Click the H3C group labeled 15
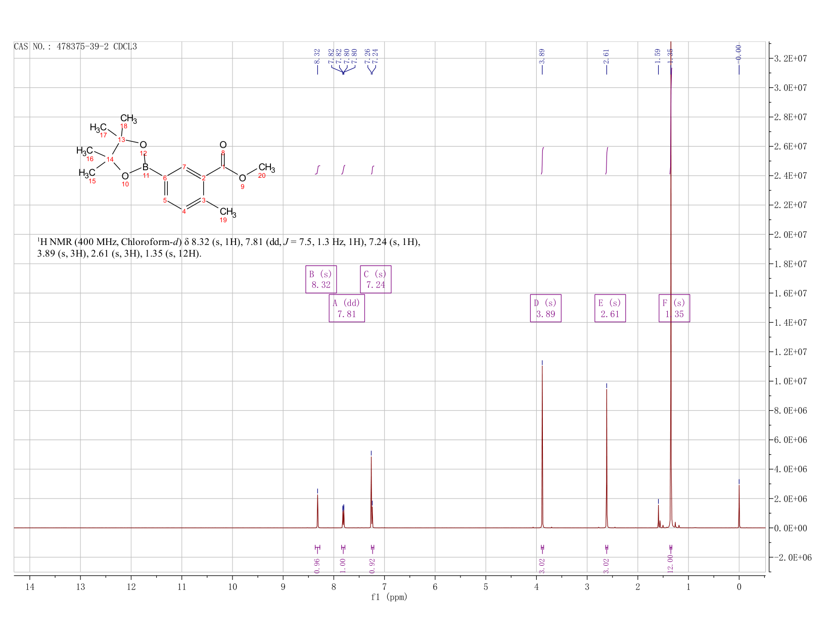The height and width of the screenshot is (644, 834). [87, 174]
